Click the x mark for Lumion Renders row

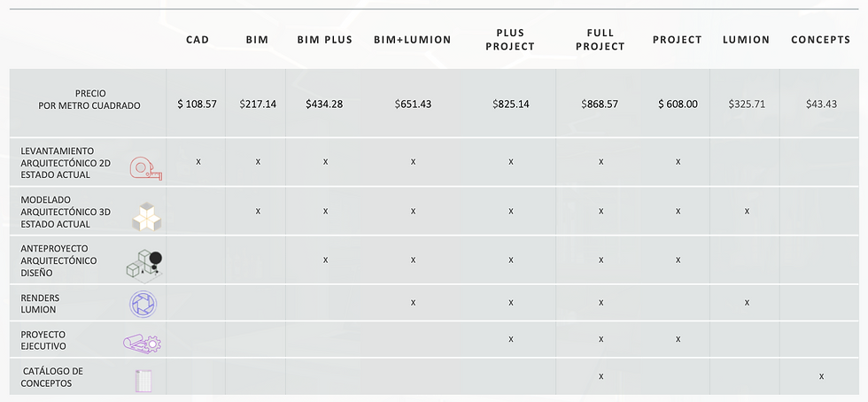[747, 303]
